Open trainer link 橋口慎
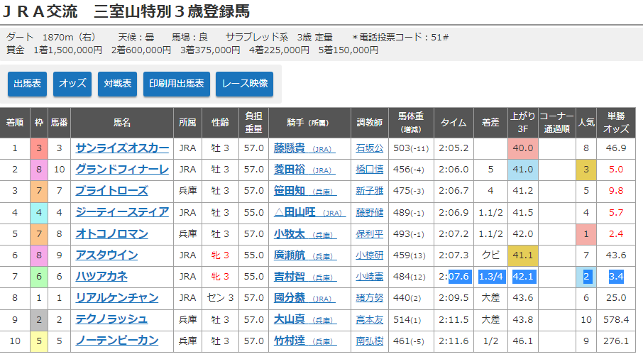643x364 pixels. (x=370, y=170)
